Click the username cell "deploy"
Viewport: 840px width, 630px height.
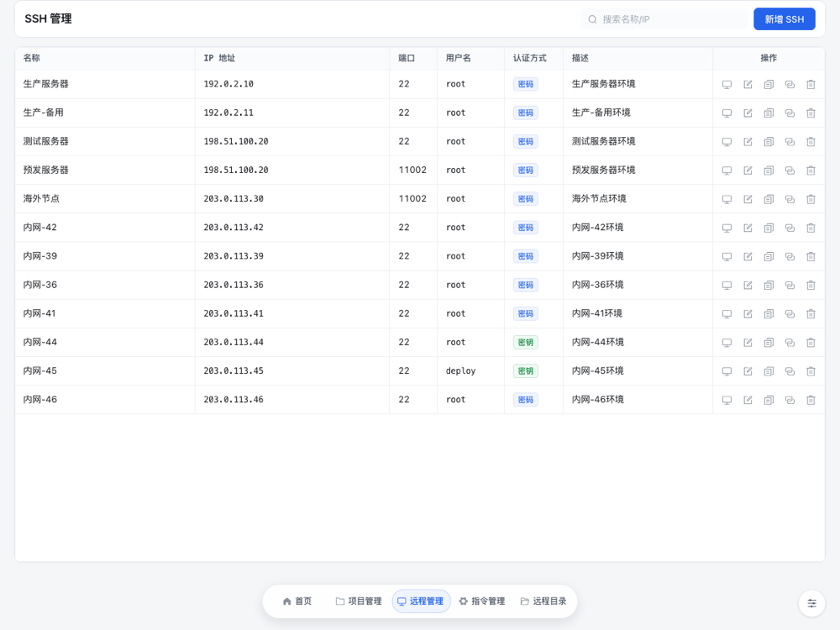coord(460,370)
